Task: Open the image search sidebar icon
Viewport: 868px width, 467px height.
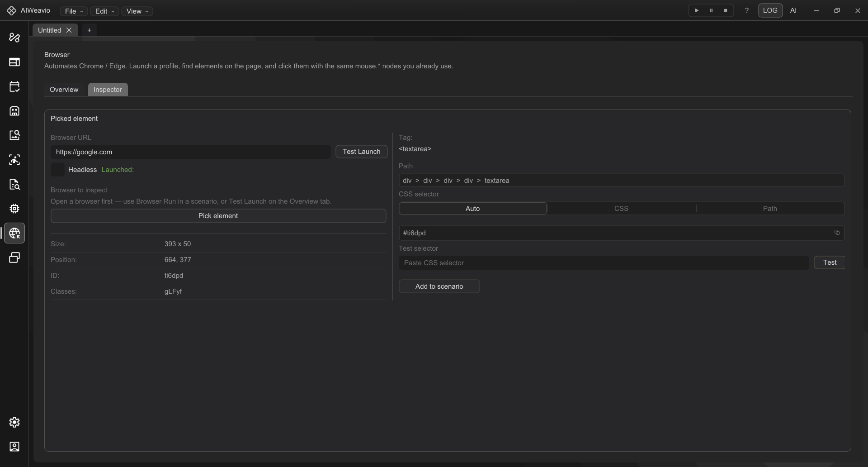Action: 14,135
